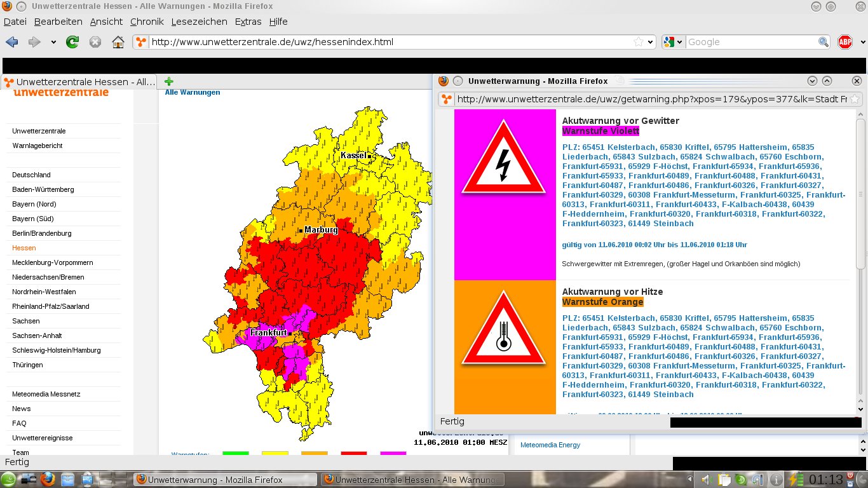Open the FAQ sidebar link
Viewport: 868px width, 488px height.
click(x=19, y=423)
